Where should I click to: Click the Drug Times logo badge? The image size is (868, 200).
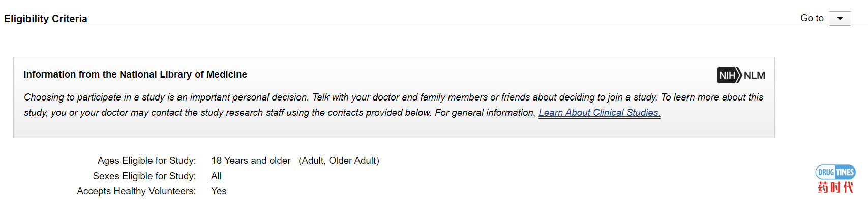pyautogui.click(x=835, y=172)
